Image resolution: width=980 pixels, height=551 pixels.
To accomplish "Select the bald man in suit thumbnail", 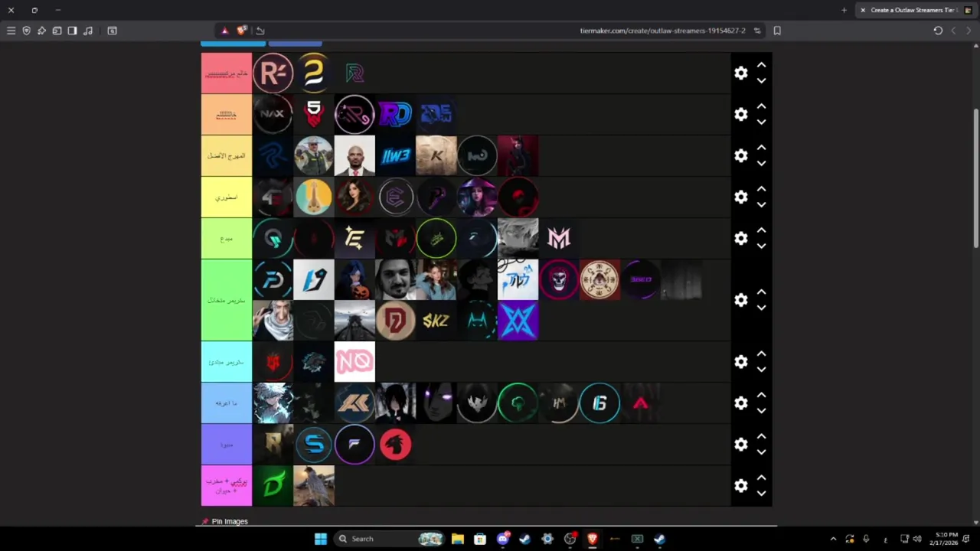I will pos(354,155).
